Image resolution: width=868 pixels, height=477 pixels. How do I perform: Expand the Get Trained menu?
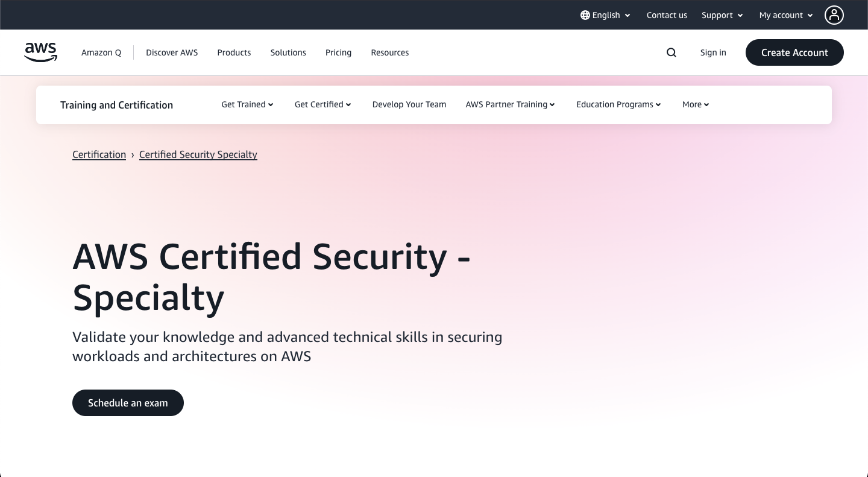247,104
